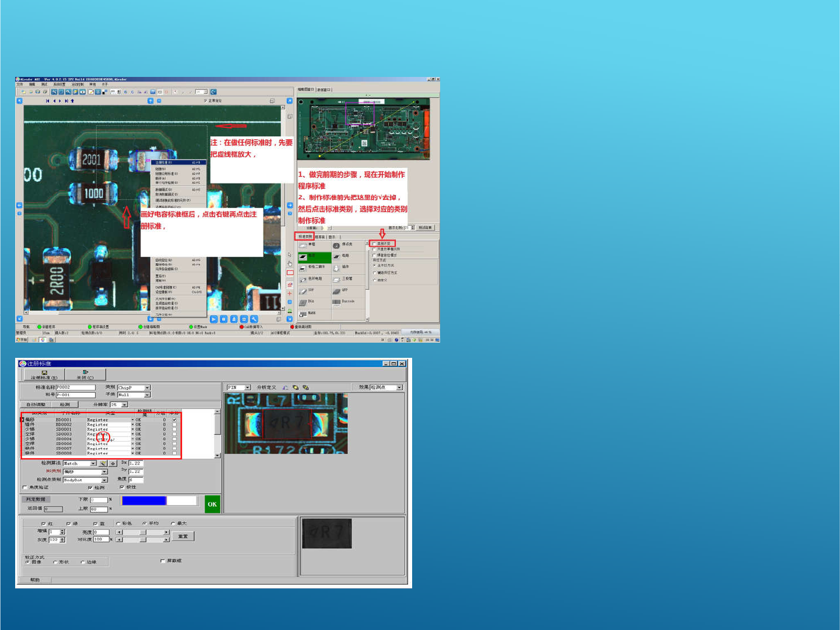Click the 注册标准 save icon button

tap(44, 374)
